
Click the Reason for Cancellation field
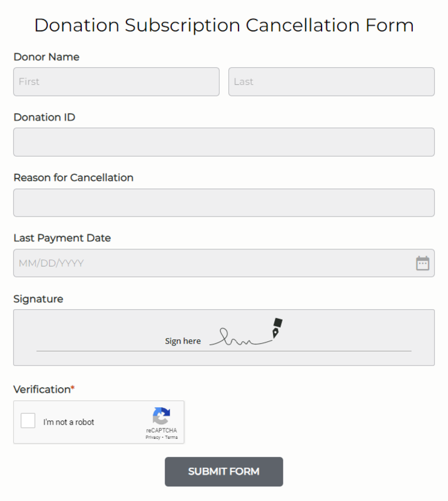[x=223, y=203]
